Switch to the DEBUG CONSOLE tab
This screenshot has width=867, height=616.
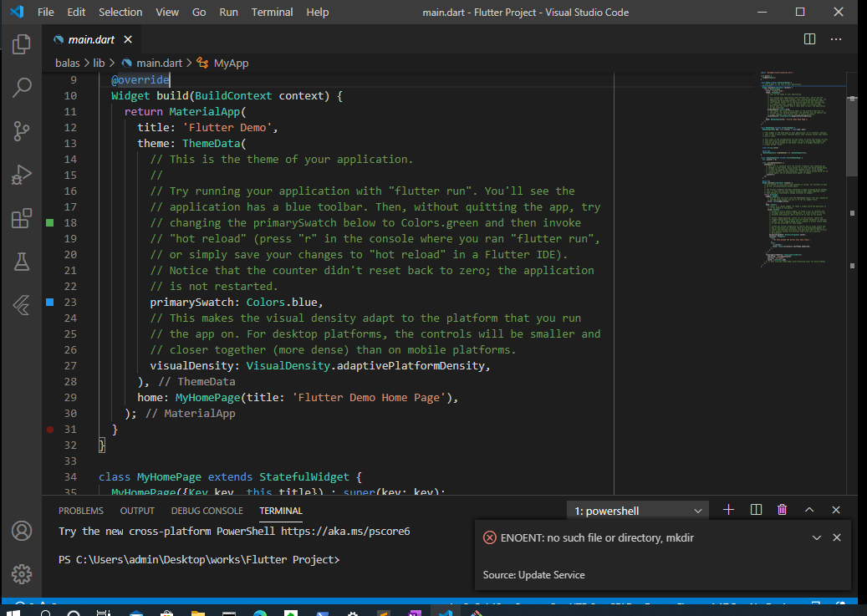click(207, 511)
